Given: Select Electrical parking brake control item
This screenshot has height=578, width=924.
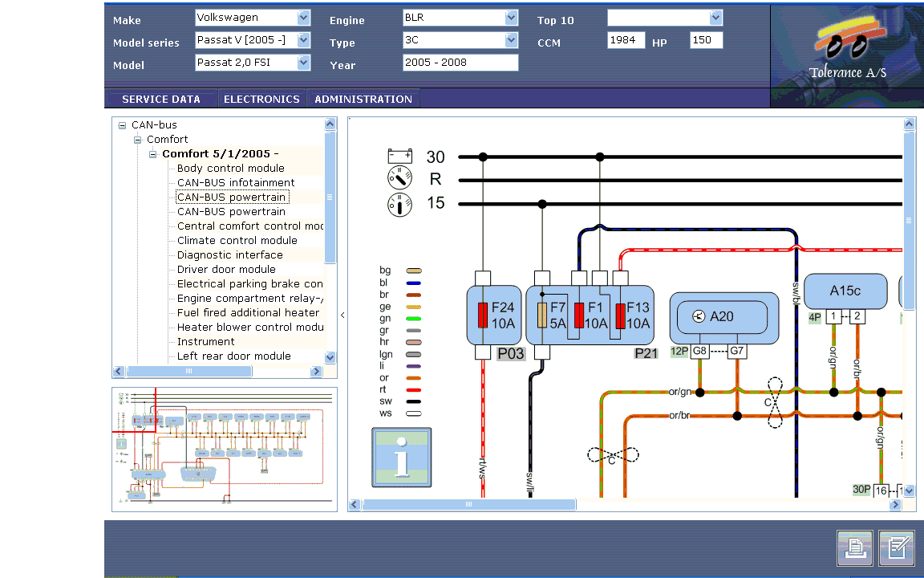Looking at the screenshot, I should click(x=250, y=283).
